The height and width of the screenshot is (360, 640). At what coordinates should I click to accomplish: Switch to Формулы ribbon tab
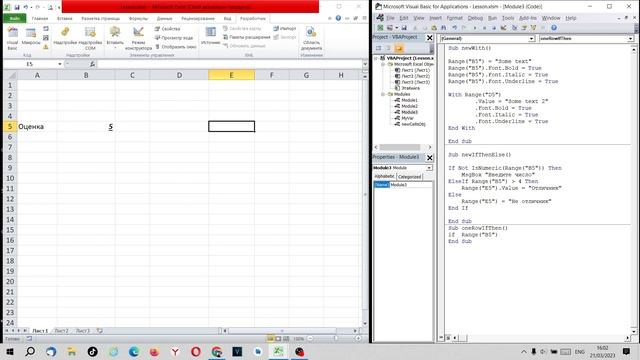tap(138, 18)
